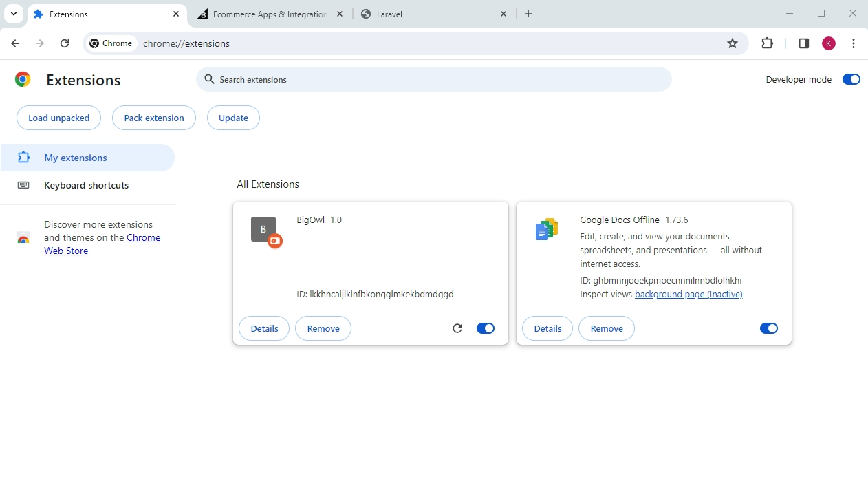
Task: Click the bookmark star icon
Action: click(733, 43)
